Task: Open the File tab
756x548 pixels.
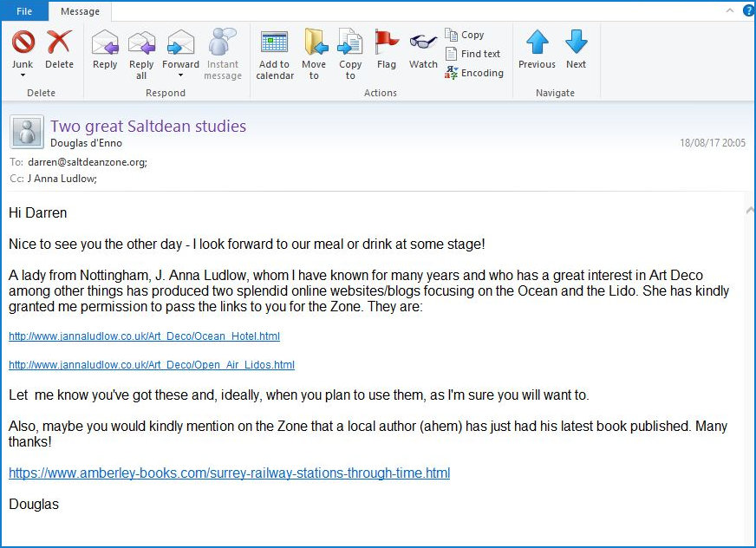Action: pos(24,11)
